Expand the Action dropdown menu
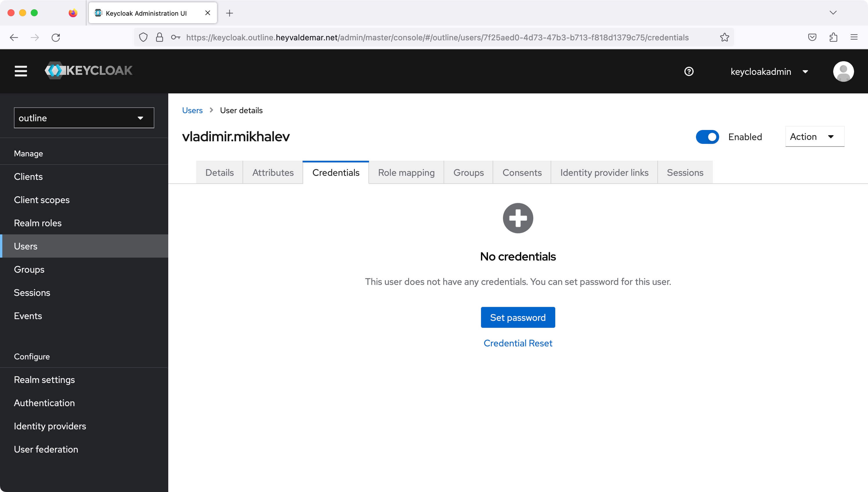 tap(812, 137)
